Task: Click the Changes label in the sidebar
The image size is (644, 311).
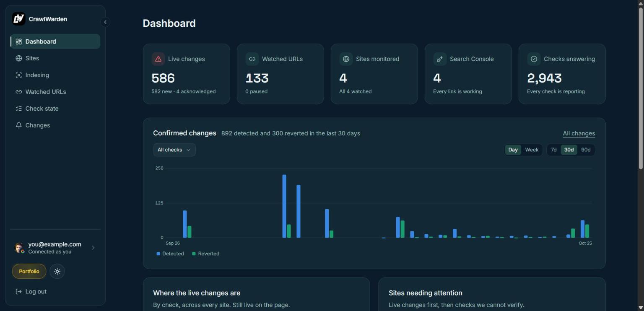Action: click(38, 125)
